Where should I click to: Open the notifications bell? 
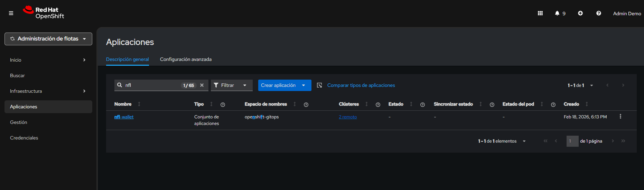[x=557, y=13]
